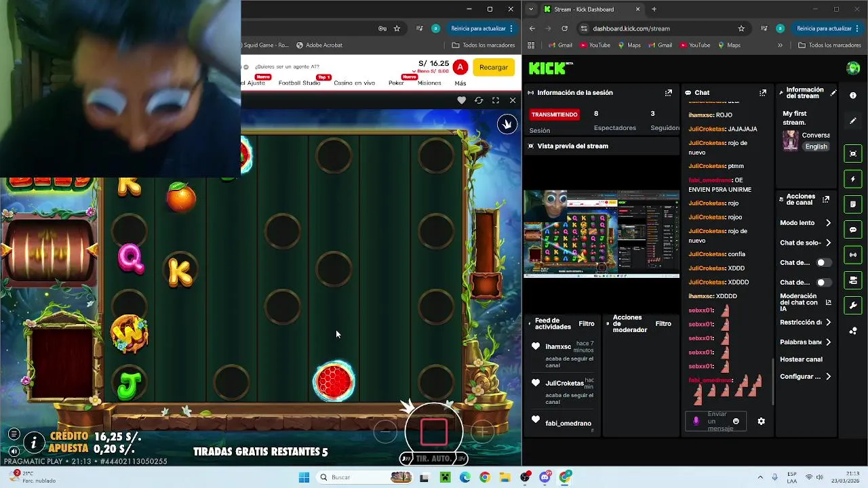868x488 pixels.
Task: Increase the bet with plus button
Action: pos(483,431)
